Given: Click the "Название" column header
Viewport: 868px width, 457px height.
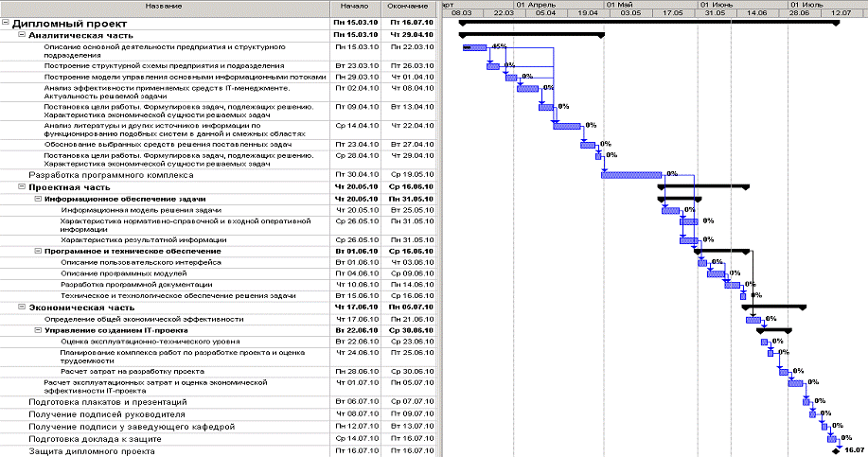Looking at the screenshot, I should click(165, 6).
